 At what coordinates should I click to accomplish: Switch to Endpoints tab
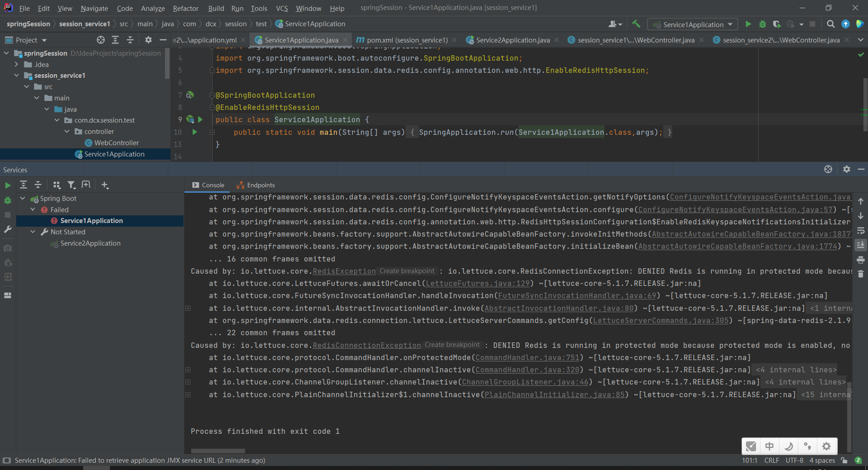(x=256, y=185)
